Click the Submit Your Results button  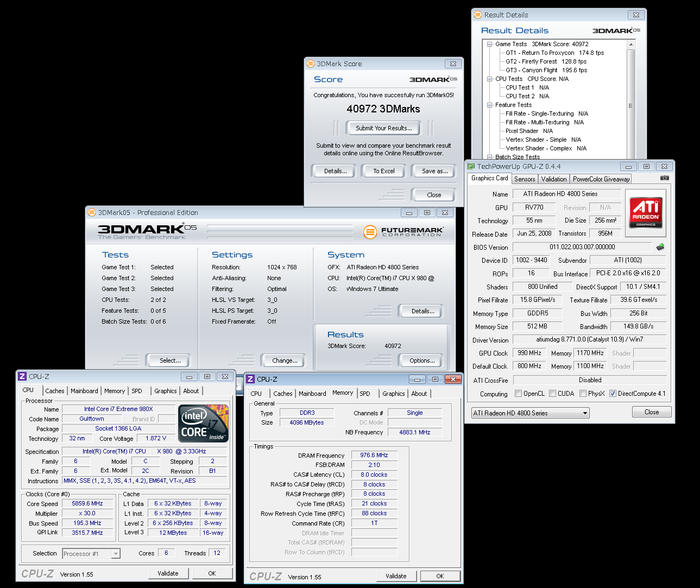pos(383,128)
